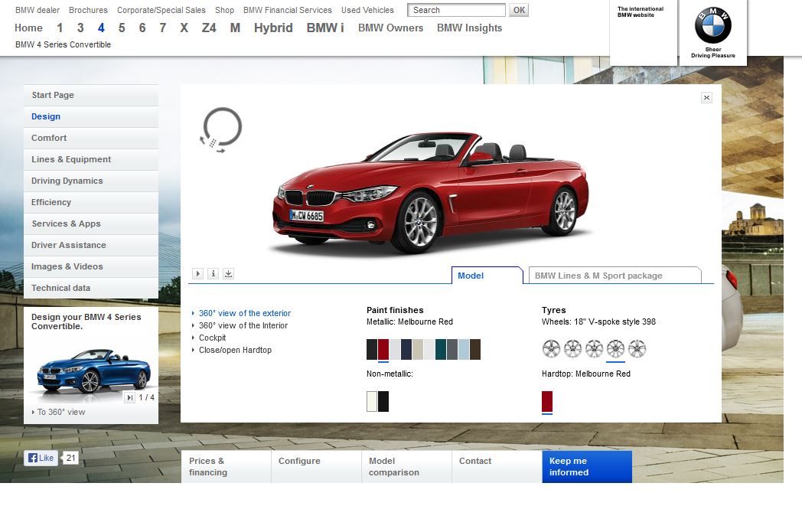Click the Facebook Like button

tap(41, 458)
